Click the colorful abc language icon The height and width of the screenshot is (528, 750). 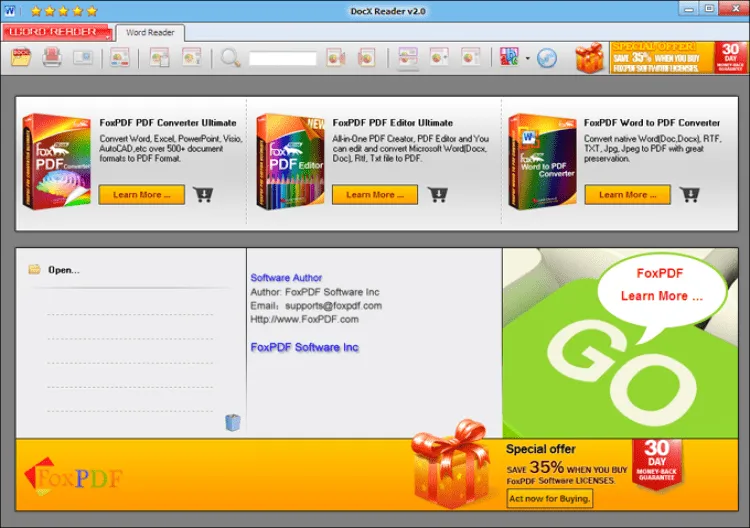(x=509, y=57)
